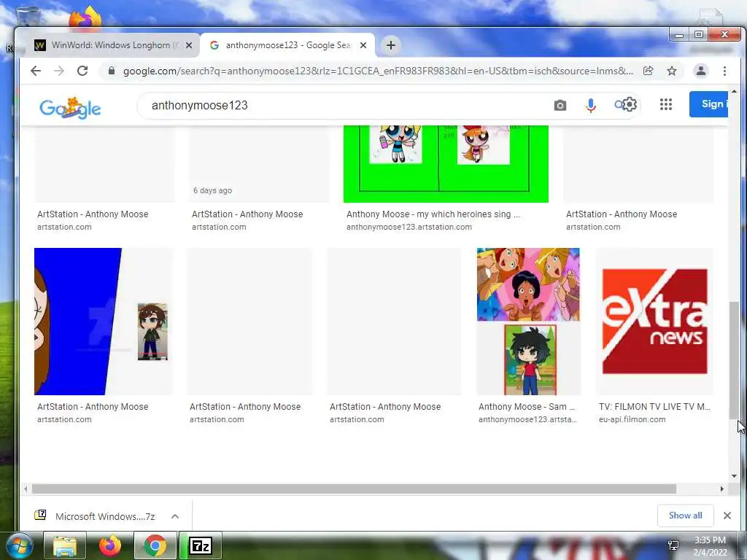Screen dimensions: 747x560
Task: Open 'Anthony Moose - Sam' result title
Action: click(x=527, y=407)
